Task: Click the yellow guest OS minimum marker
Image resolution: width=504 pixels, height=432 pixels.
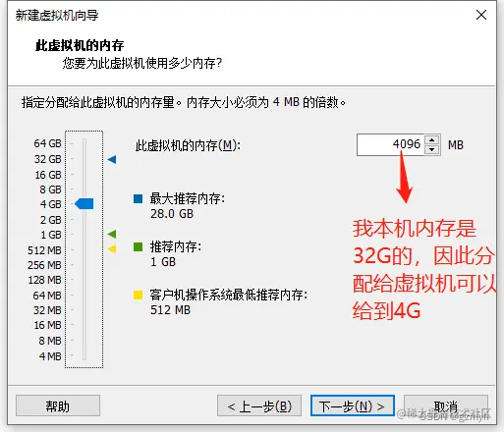Action: pos(112,248)
